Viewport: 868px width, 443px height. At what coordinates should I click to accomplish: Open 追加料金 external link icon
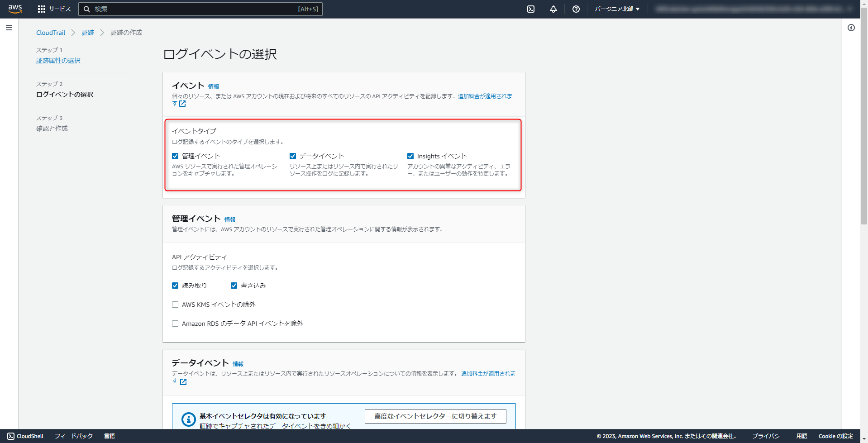point(183,104)
